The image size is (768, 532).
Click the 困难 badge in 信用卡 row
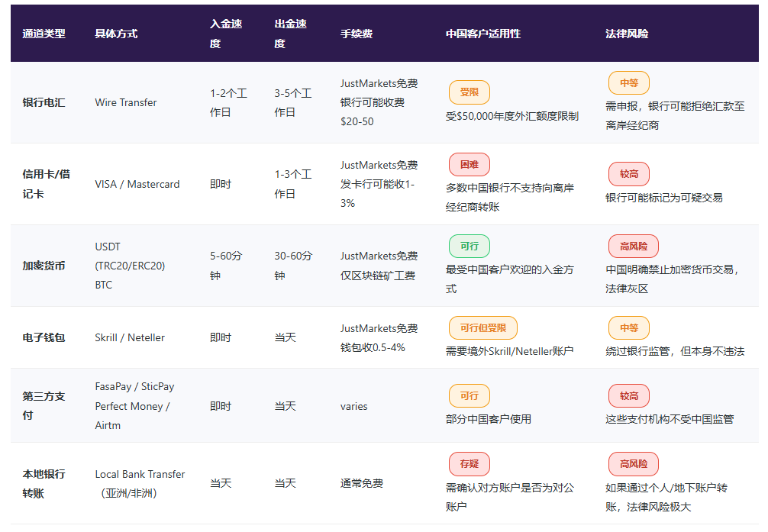470,165
